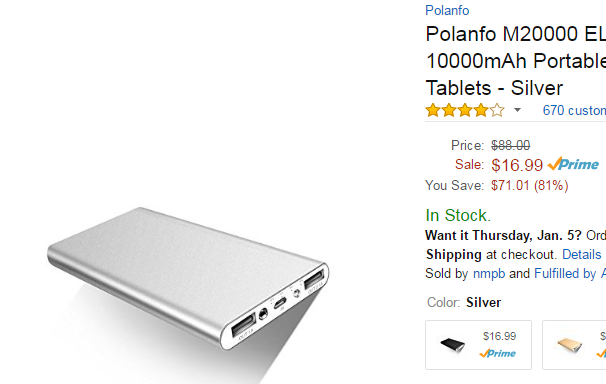
Task: Click the black power bank thumbnail image
Action: coord(453,345)
